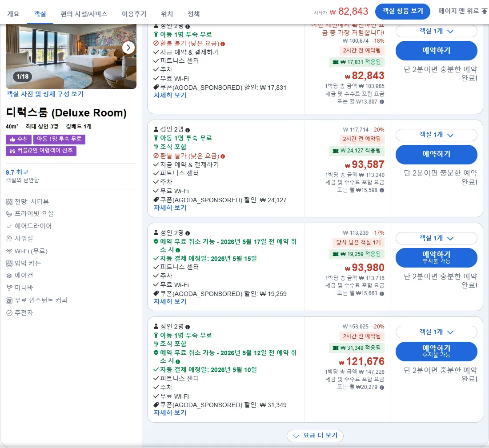
Task: Click the 무료 인스턴트 커피 icon
Action: coord(9,300)
